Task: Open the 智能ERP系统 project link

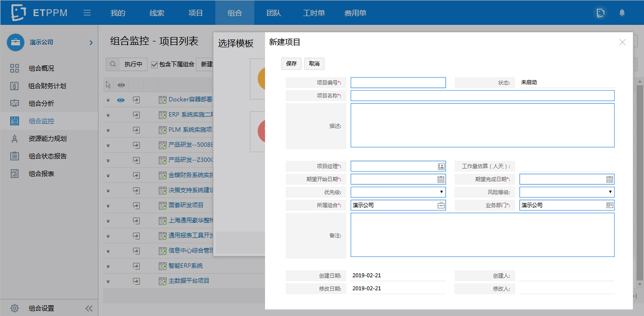Action: (186, 266)
